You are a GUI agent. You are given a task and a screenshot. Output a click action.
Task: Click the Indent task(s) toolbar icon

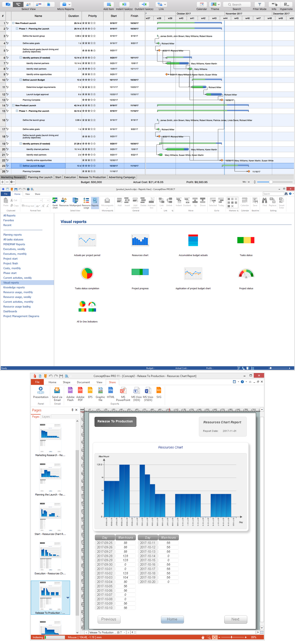[x=124, y=5]
